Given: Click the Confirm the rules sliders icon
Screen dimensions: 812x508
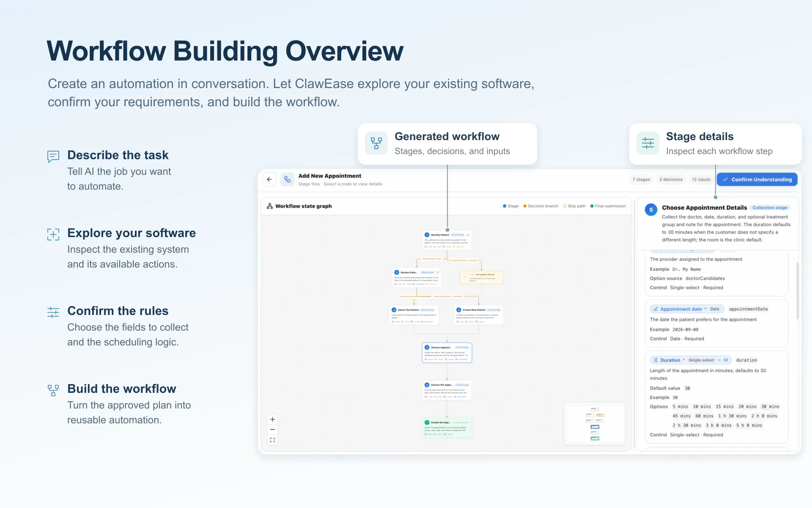Looking at the screenshot, I should tap(53, 312).
